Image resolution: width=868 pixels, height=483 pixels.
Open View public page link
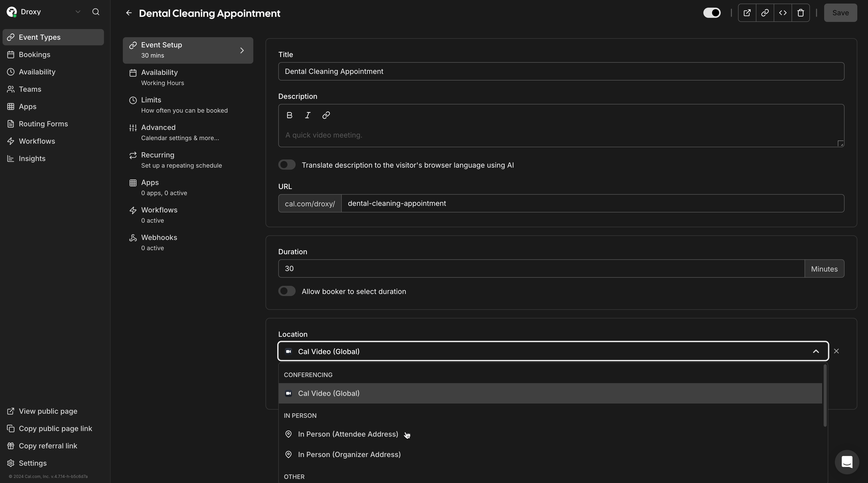48,411
